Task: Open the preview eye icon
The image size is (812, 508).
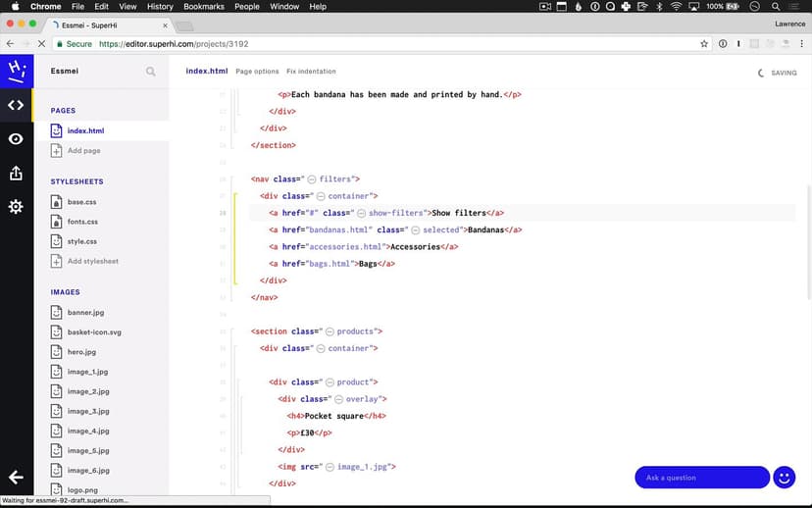Action: 16,139
